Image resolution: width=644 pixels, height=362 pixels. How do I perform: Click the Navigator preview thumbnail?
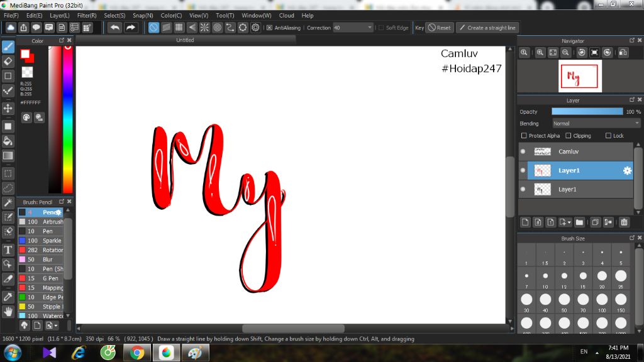(x=580, y=76)
